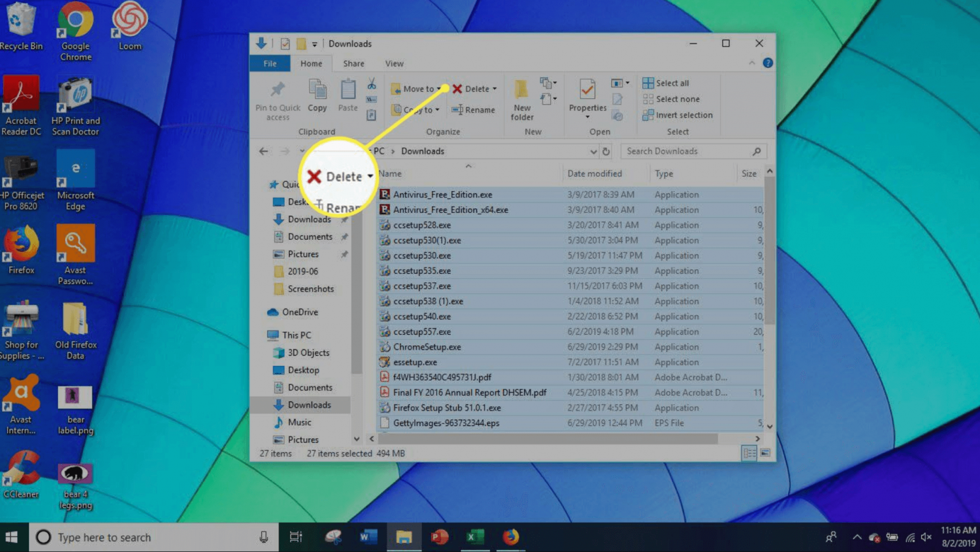980x552 pixels.
Task: Click Select all in the ribbon
Action: coord(665,83)
